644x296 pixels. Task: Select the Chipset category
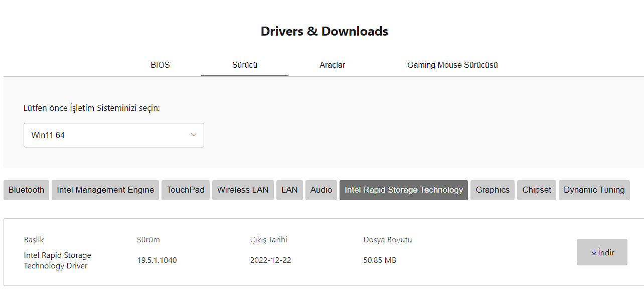[x=537, y=190]
